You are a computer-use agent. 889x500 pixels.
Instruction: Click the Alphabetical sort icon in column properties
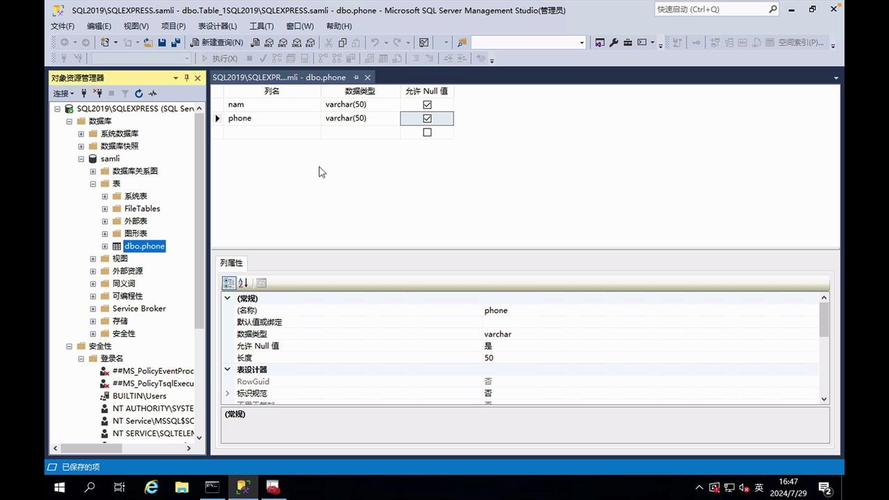pyautogui.click(x=243, y=283)
